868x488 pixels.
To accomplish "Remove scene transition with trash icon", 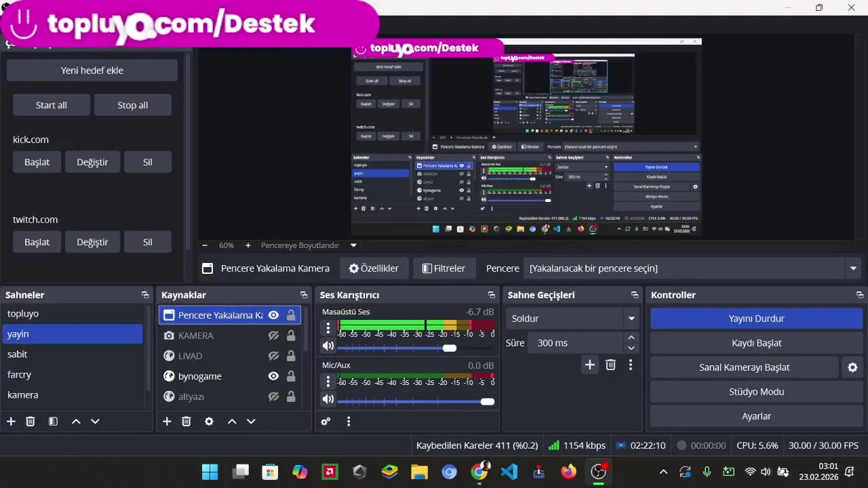I will click(x=610, y=365).
